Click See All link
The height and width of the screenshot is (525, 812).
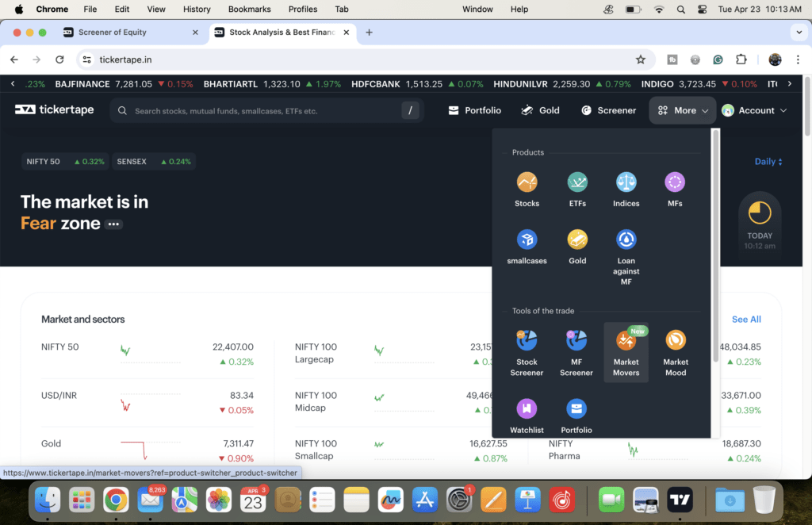coord(746,320)
